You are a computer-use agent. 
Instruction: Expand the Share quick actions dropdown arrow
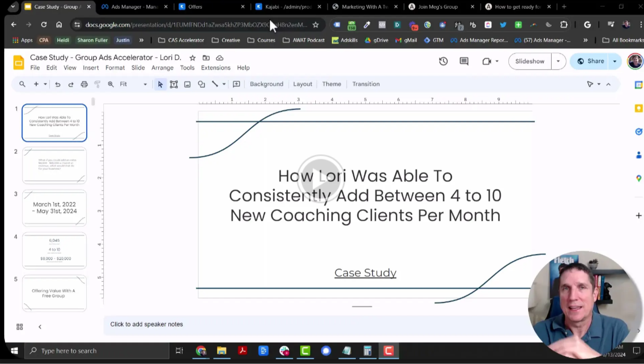point(615,61)
